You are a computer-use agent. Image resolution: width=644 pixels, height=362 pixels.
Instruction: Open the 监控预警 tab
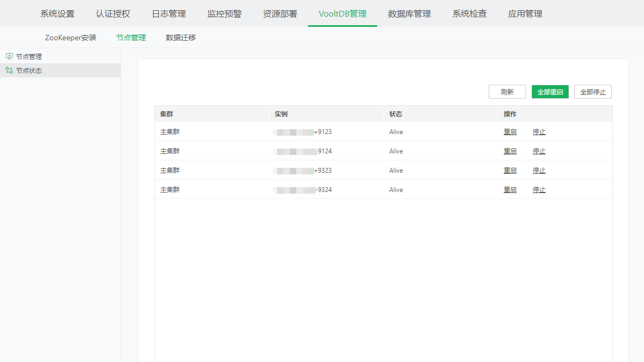(224, 13)
